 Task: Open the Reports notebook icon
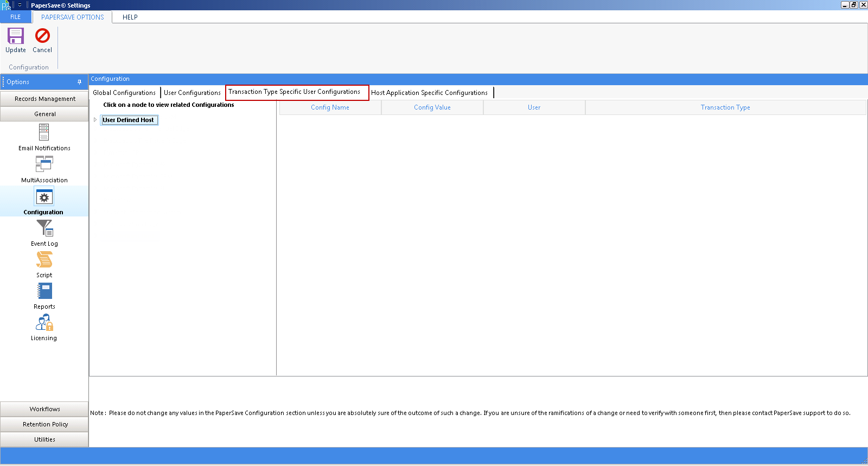(x=44, y=291)
